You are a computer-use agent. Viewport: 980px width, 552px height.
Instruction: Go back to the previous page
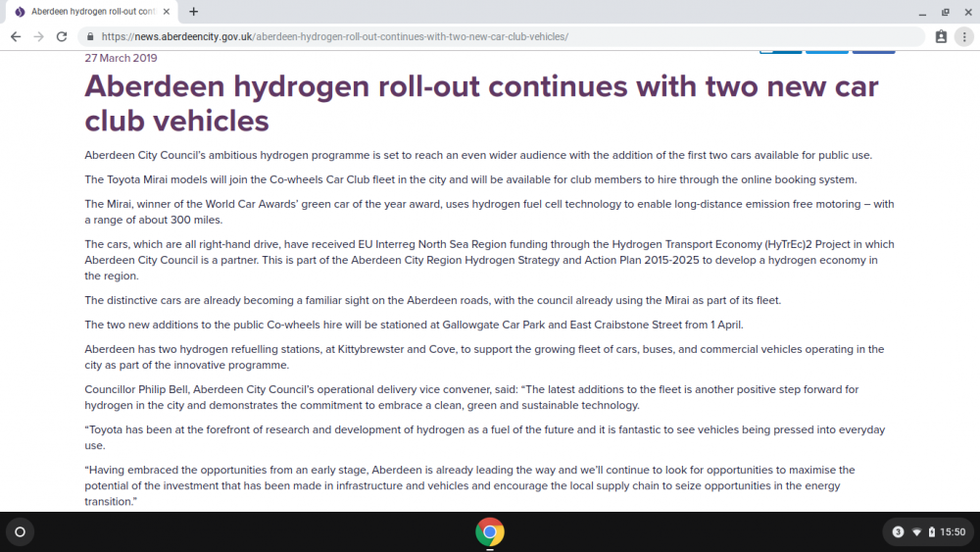tap(16, 37)
